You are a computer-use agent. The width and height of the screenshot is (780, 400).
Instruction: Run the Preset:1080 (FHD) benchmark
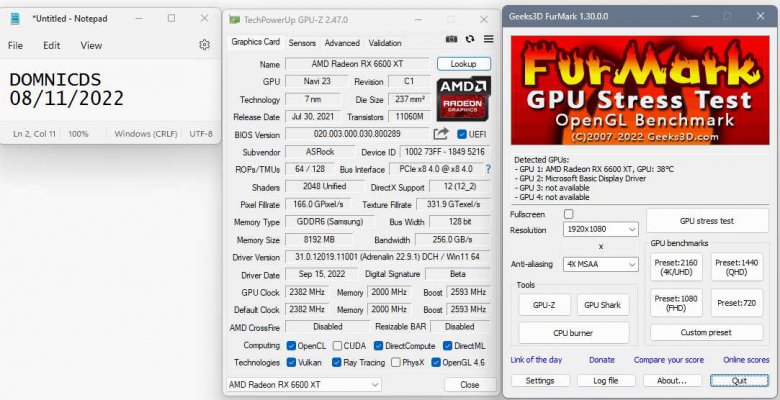(x=676, y=303)
